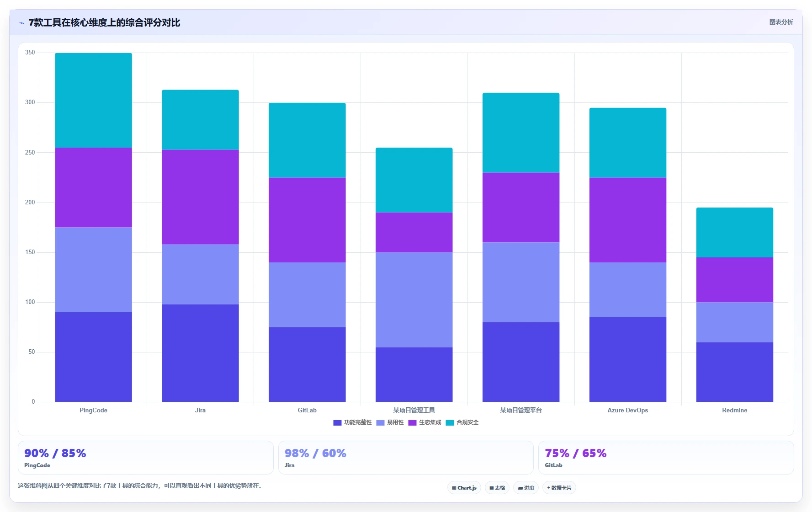
Task: Click Azure DevOps' teal 合规安全 segment
Action: click(x=628, y=143)
